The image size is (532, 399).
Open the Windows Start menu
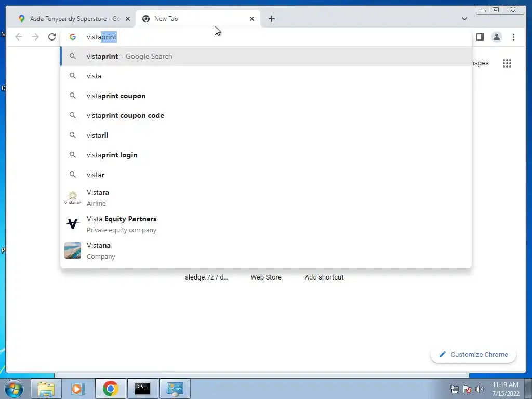coord(14,389)
